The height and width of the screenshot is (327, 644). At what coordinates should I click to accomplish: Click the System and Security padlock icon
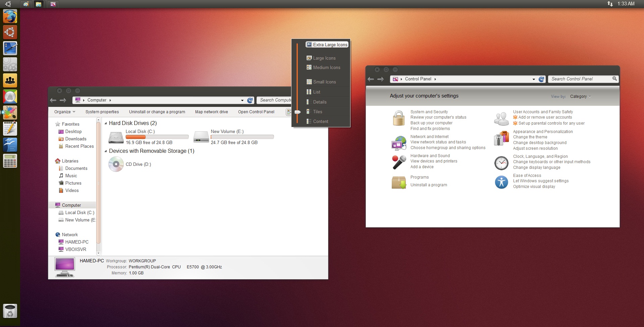point(398,119)
